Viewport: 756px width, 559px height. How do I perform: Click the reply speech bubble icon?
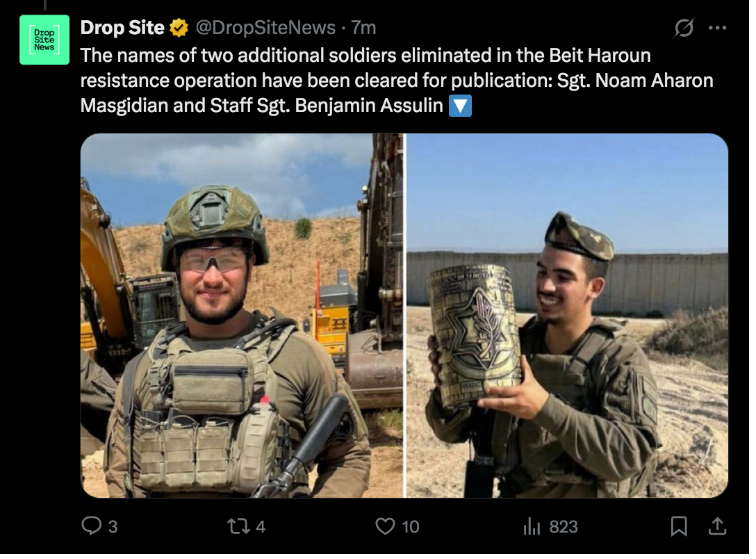[92, 526]
